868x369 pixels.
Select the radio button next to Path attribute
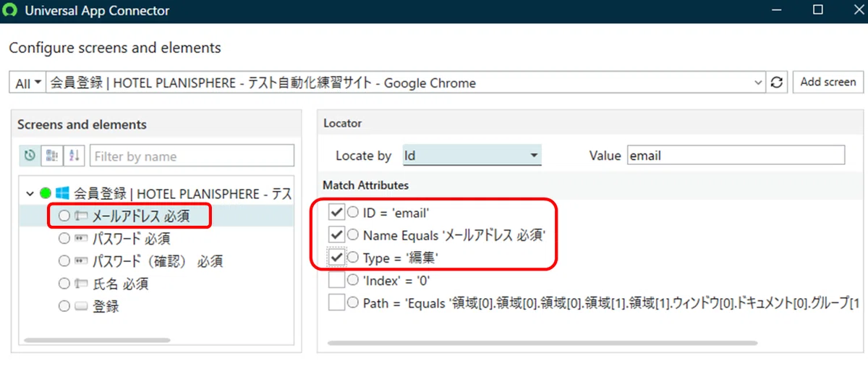point(353,303)
